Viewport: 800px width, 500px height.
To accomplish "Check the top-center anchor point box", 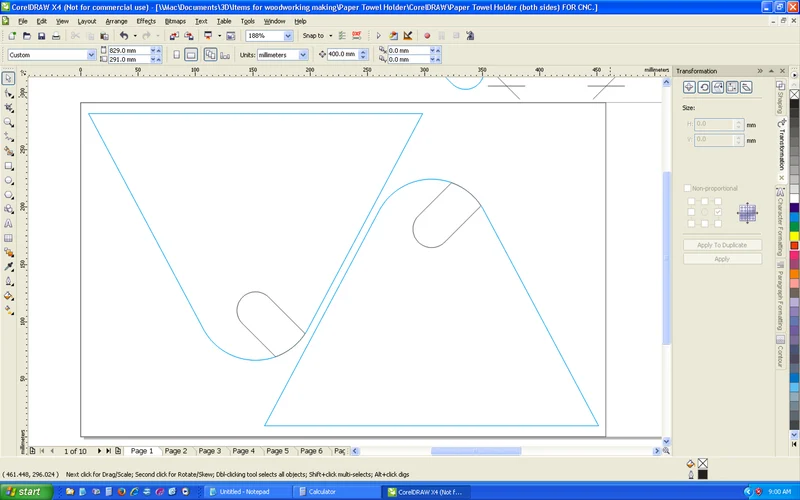I will tap(705, 201).
